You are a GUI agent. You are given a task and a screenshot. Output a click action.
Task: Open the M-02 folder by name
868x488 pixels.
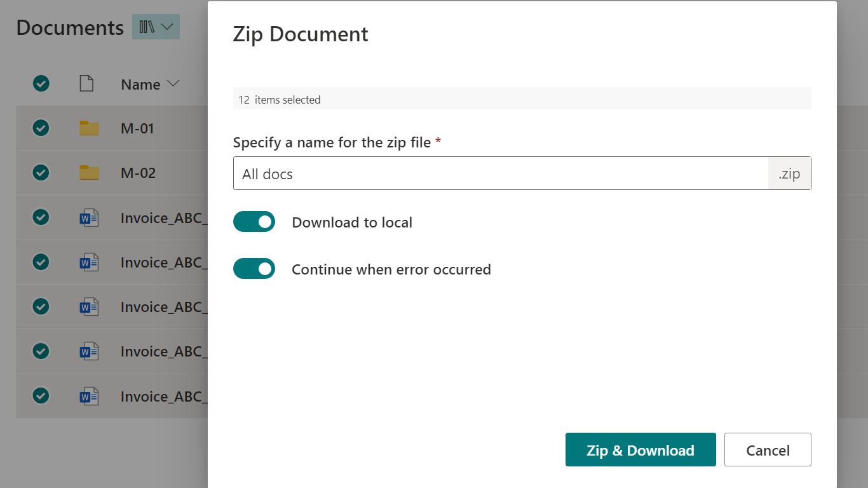138,173
